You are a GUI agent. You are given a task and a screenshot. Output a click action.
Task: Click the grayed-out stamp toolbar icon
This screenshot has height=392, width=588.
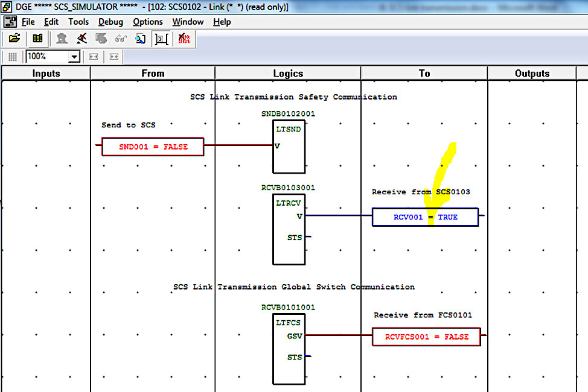(62, 39)
